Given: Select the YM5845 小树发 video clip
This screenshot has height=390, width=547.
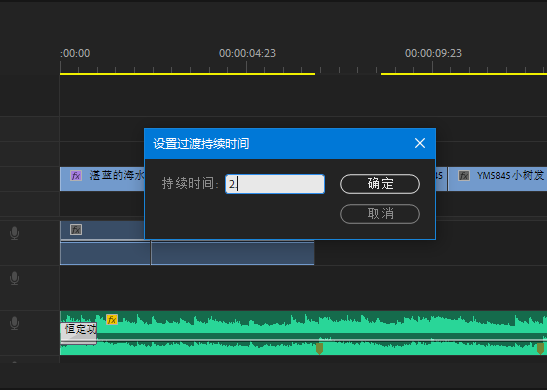Looking at the screenshot, I should 497,179.
